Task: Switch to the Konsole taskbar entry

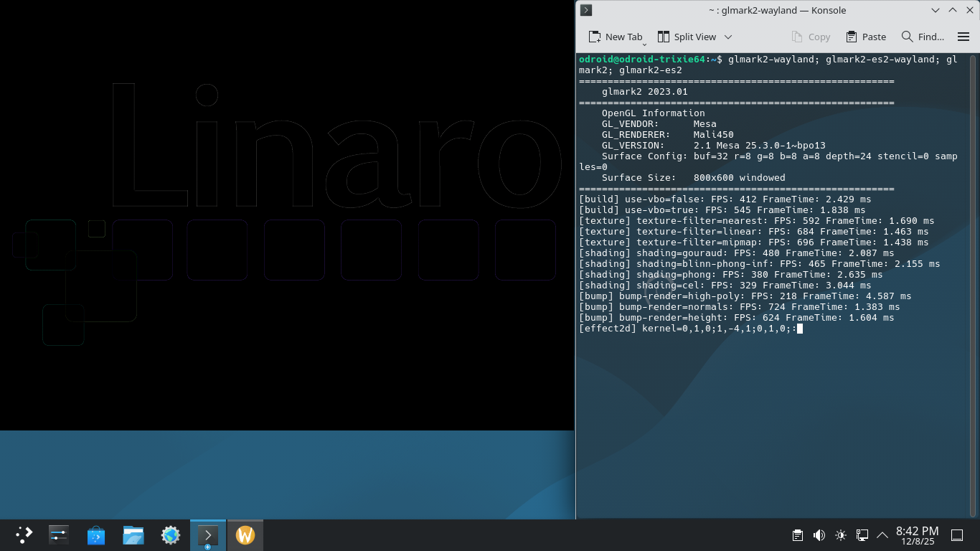Action: pyautogui.click(x=208, y=535)
